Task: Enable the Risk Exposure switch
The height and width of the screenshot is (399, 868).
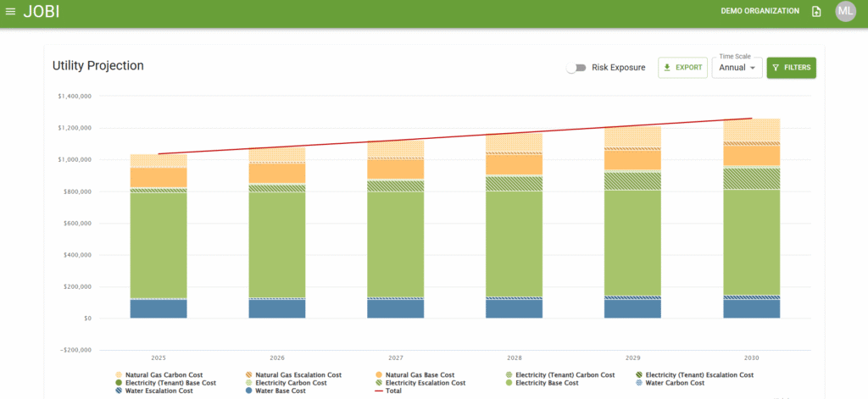Action: (576, 68)
